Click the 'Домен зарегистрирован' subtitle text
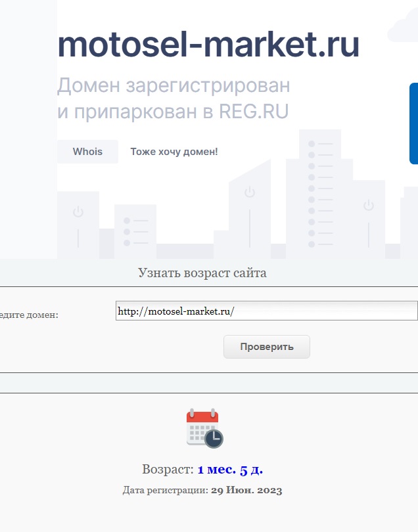The width and height of the screenshot is (418, 532). pyautogui.click(x=174, y=85)
